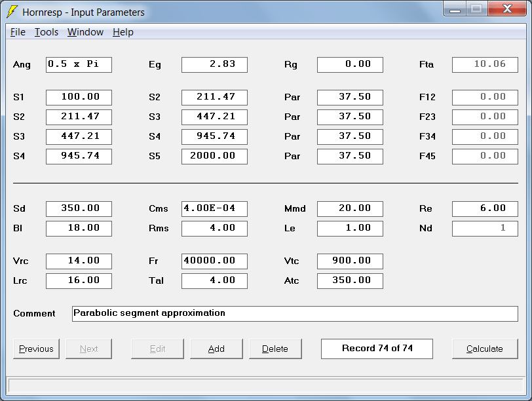Select the Vrc field showing 14.00
This screenshot has width=532, height=401.
tap(79, 261)
